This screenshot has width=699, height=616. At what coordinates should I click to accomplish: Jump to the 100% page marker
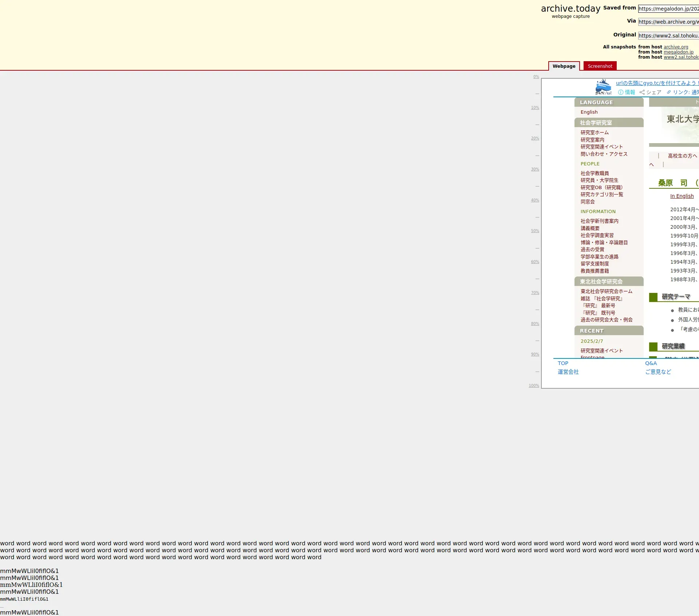click(x=534, y=385)
